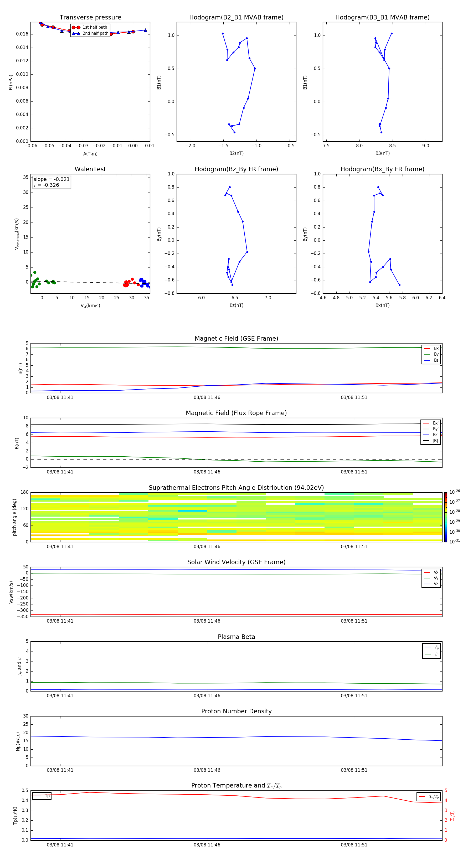Click 'B3(nT)' x-axis label
The width and height of the screenshot is (473, 868).
click(x=382, y=153)
